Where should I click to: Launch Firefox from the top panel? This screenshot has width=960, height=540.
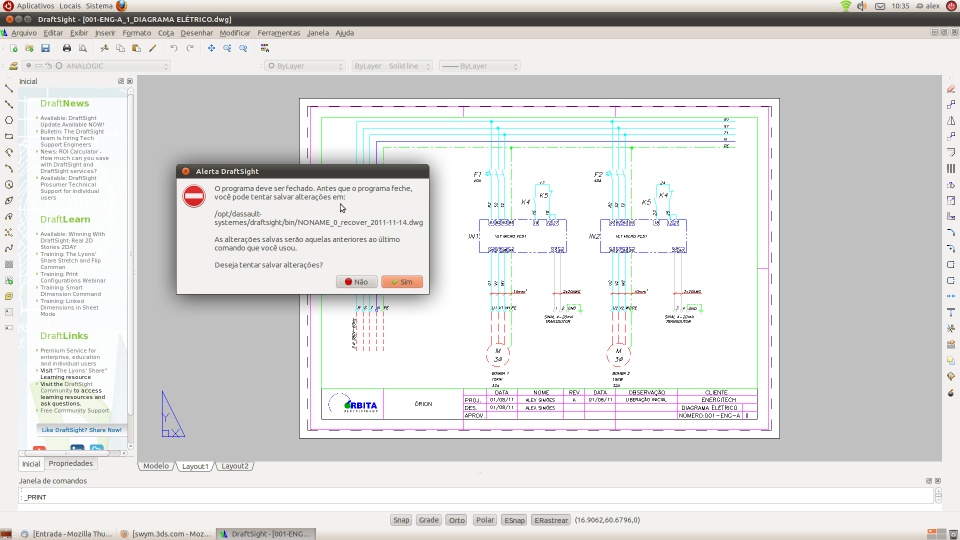pos(121,6)
